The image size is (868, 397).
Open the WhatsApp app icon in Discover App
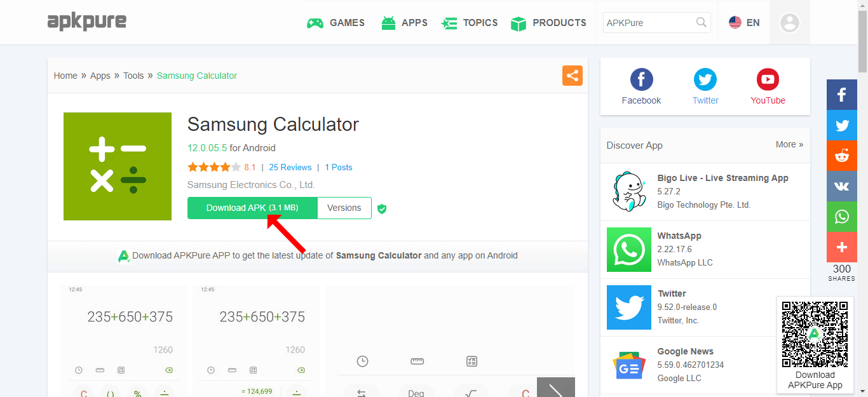629,249
